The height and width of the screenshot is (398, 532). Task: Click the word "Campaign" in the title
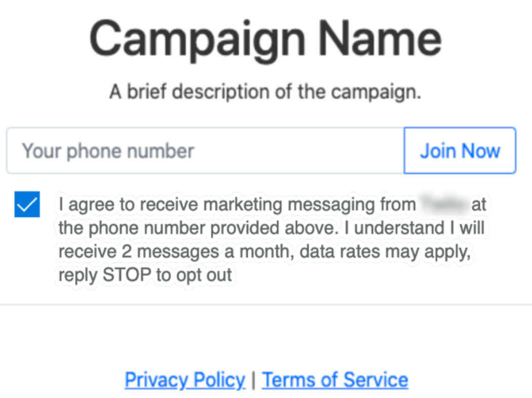coord(198,40)
